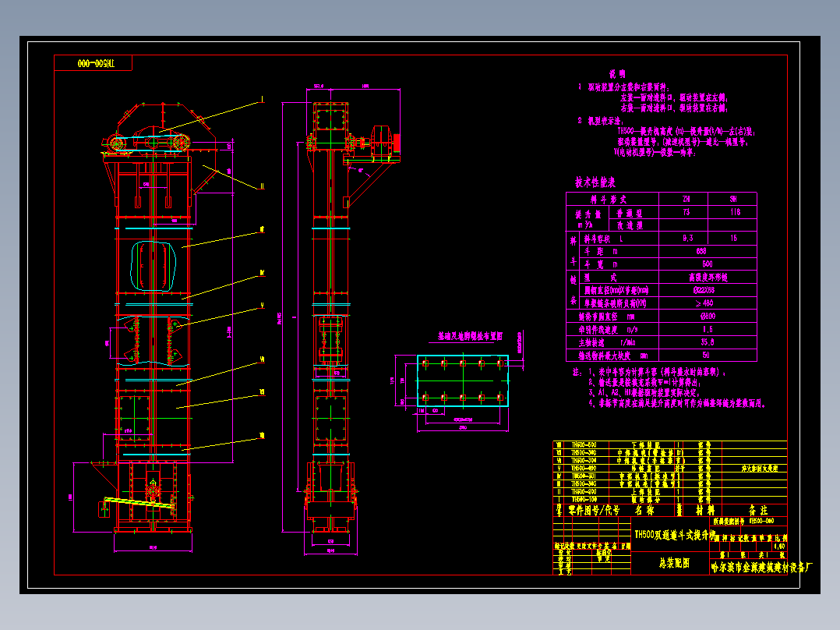Select the 总装配图 label in title block
This screenshot has width=840, height=630.
point(674,563)
